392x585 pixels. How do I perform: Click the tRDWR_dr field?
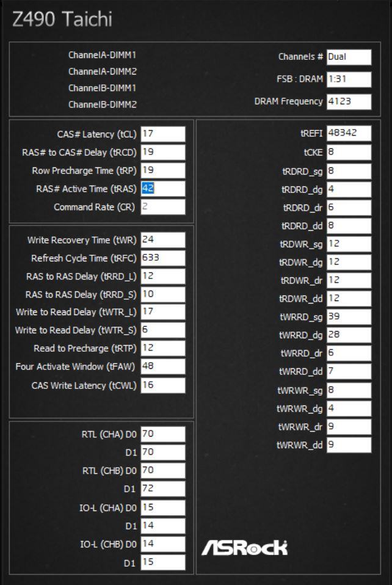349,280
